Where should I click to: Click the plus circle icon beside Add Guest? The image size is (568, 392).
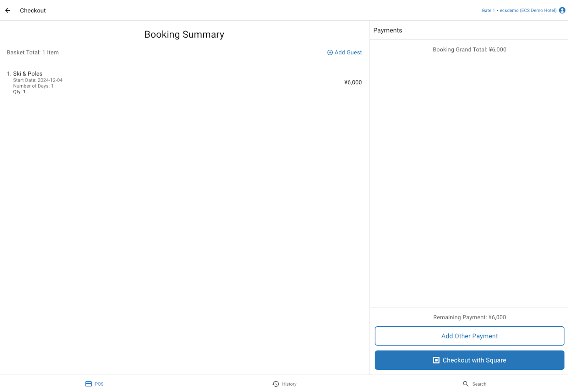coord(330,53)
